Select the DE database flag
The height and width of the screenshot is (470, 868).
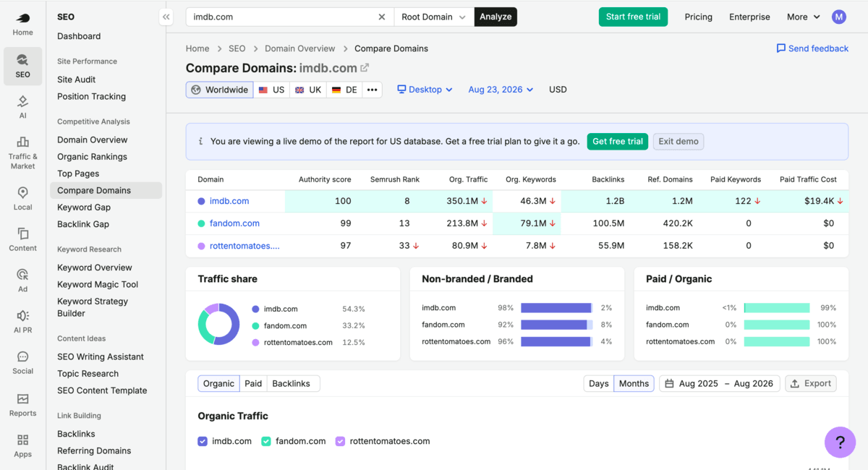click(344, 90)
